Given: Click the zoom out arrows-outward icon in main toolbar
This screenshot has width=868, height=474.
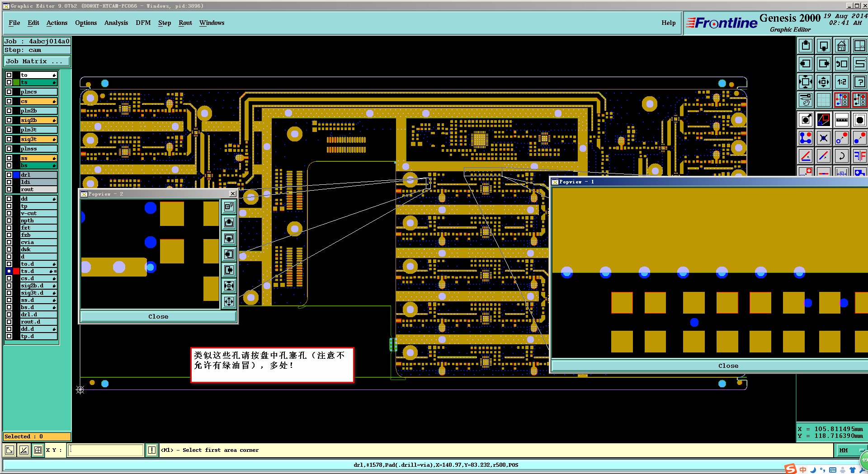Looking at the screenshot, I should [x=824, y=82].
